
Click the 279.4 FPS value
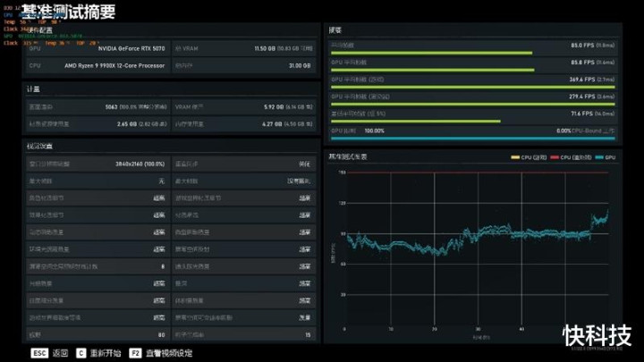pyautogui.click(x=582, y=97)
